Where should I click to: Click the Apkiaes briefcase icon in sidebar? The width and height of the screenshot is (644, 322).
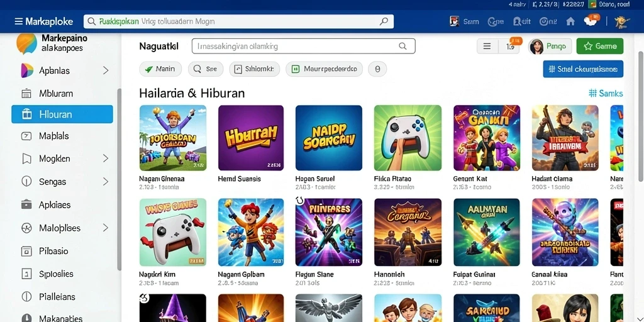(x=26, y=204)
